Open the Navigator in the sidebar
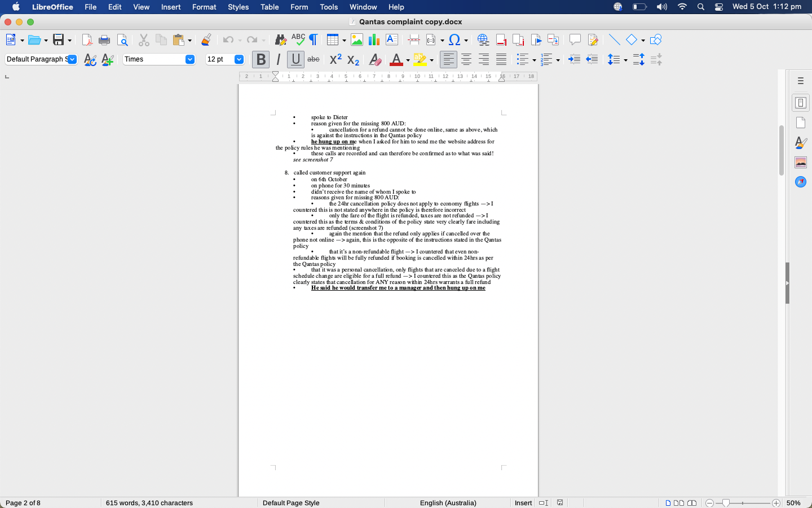This screenshot has width=812, height=508. 800,182
